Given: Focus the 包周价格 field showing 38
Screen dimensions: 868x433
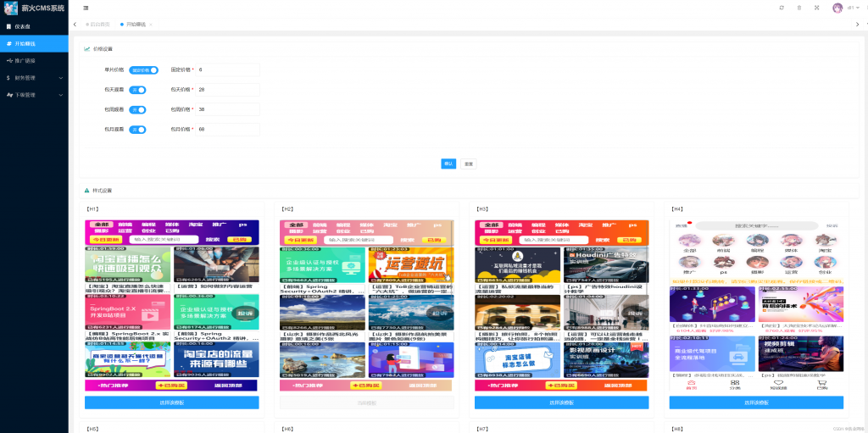Looking at the screenshot, I should click(227, 109).
